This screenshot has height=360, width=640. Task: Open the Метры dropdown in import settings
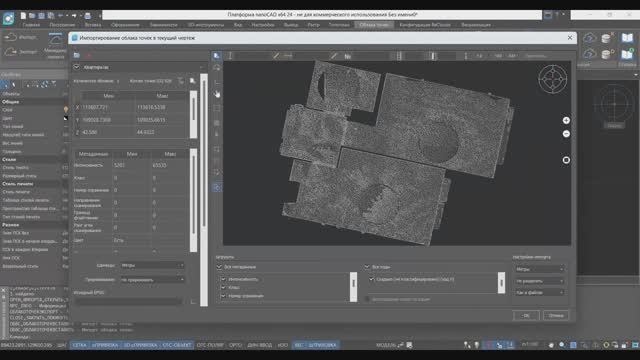[x=540, y=269]
